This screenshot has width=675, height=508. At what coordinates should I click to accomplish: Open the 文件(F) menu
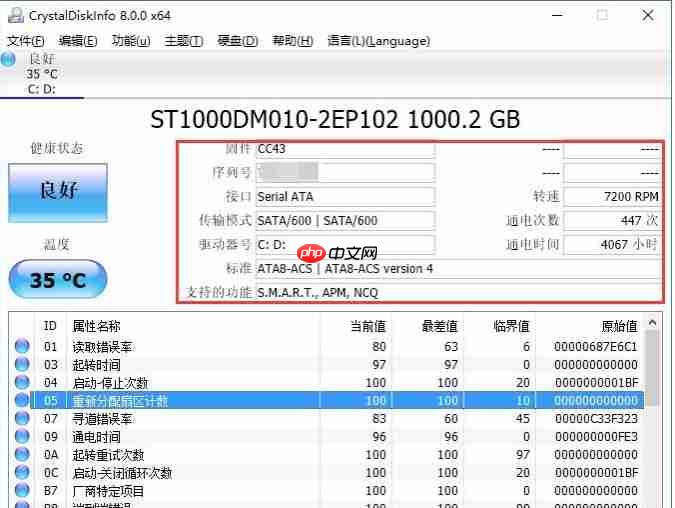(x=26, y=41)
